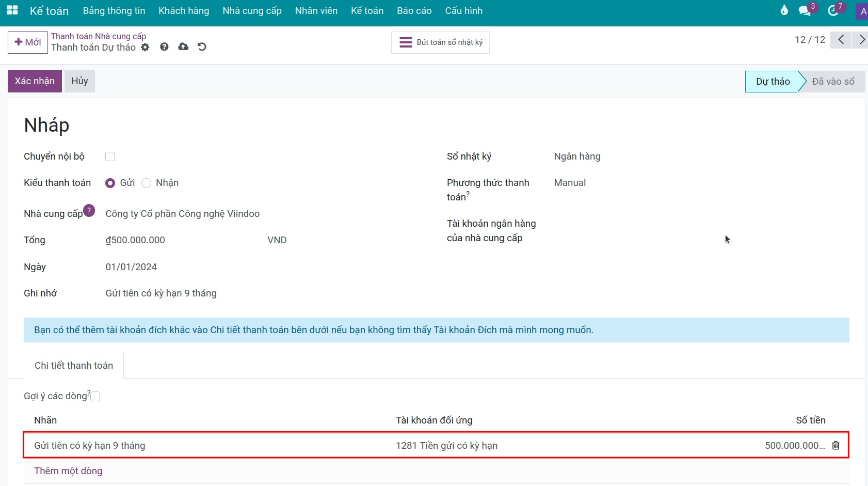Viewport: 868px width, 486px height.
Task: Enable the Gợi ý các dòng checkbox
Action: pyautogui.click(x=95, y=396)
